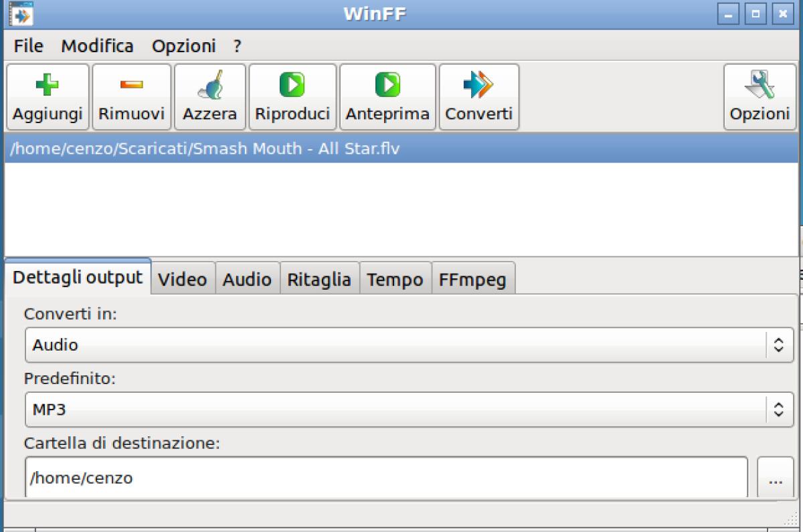Open the FFmpeg tab
The image size is (803, 532).
[473, 278]
